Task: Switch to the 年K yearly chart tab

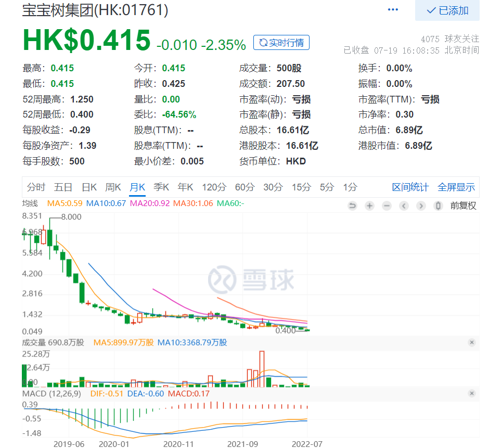Action: [185, 187]
